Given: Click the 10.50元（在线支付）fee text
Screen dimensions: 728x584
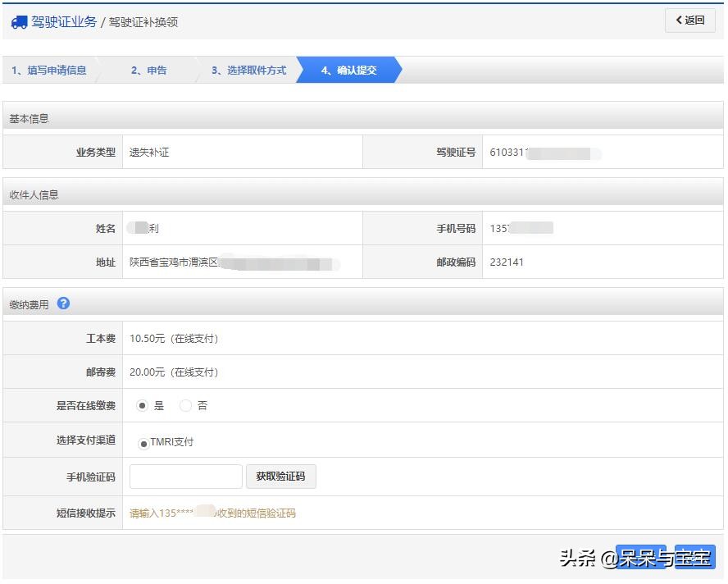Looking at the screenshot, I should [x=174, y=338].
